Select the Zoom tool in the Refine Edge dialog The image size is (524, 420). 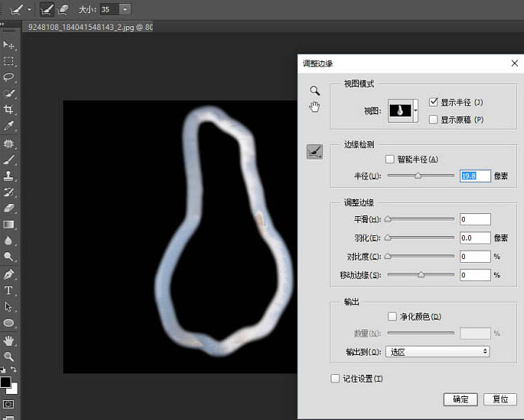pyautogui.click(x=315, y=90)
